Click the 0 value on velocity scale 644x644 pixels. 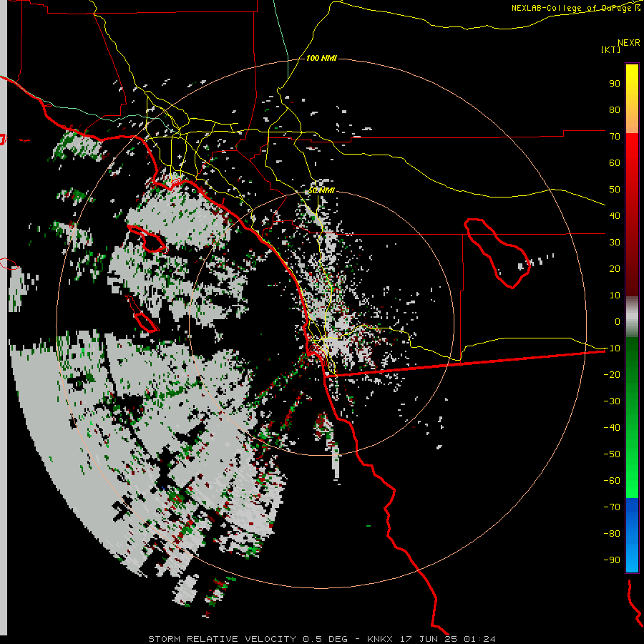pyautogui.click(x=618, y=321)
